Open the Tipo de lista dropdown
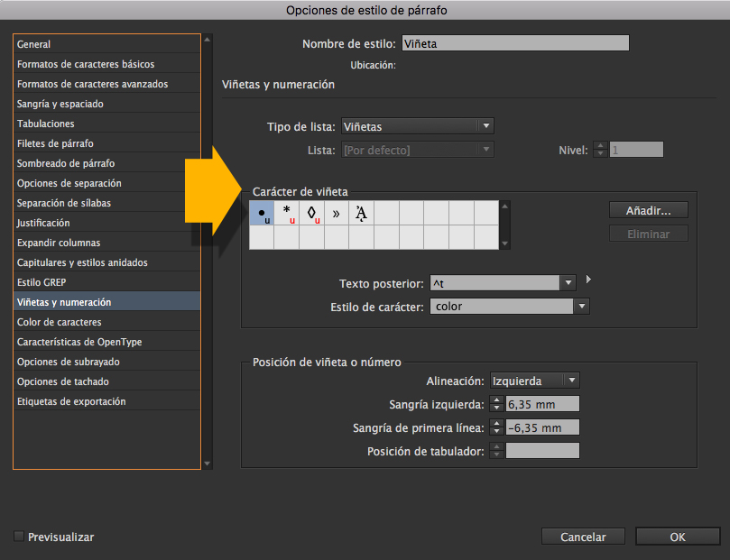730x560 pixels. click(x=417, y=126)
